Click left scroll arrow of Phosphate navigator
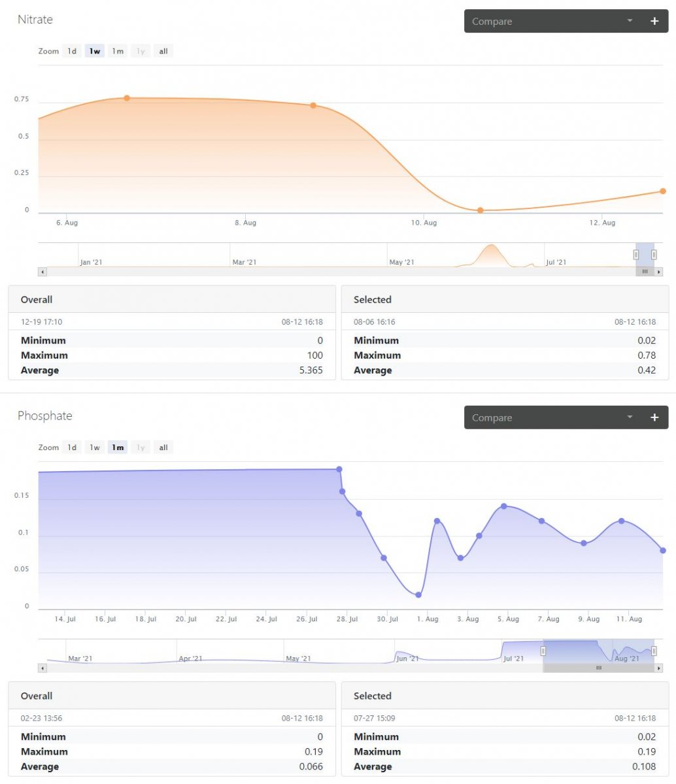The height and width of the screenshot is (784, 676). pos(42,668)
